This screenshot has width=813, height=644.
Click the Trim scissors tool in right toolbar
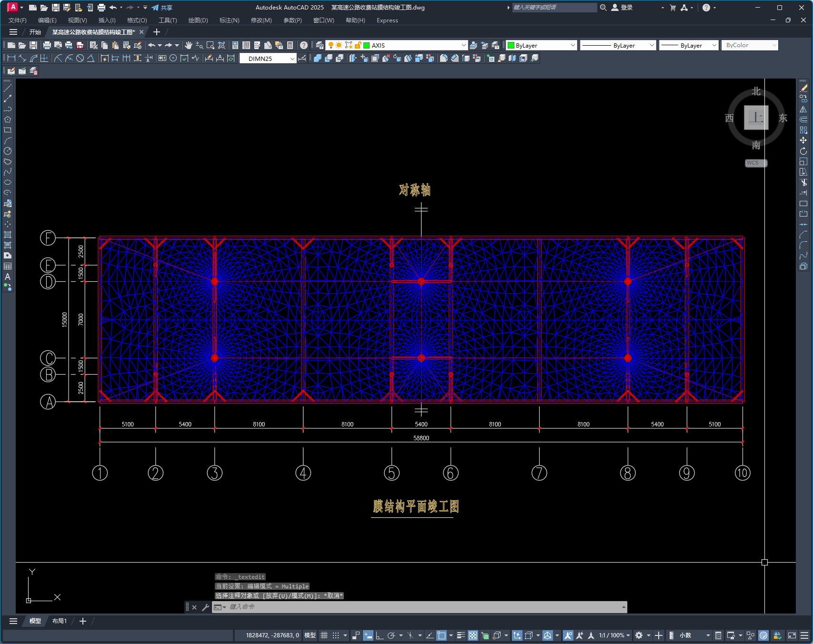(803, 182)
